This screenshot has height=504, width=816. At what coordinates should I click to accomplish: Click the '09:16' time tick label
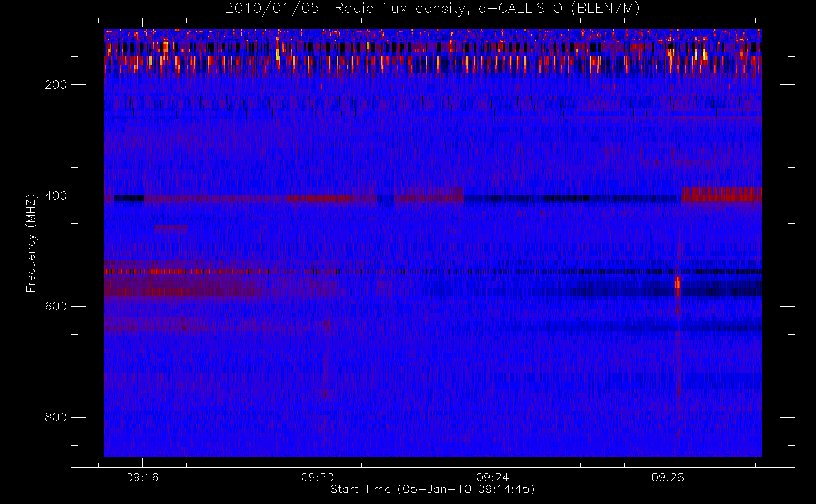pyautogui.click(x=142, y=477)
